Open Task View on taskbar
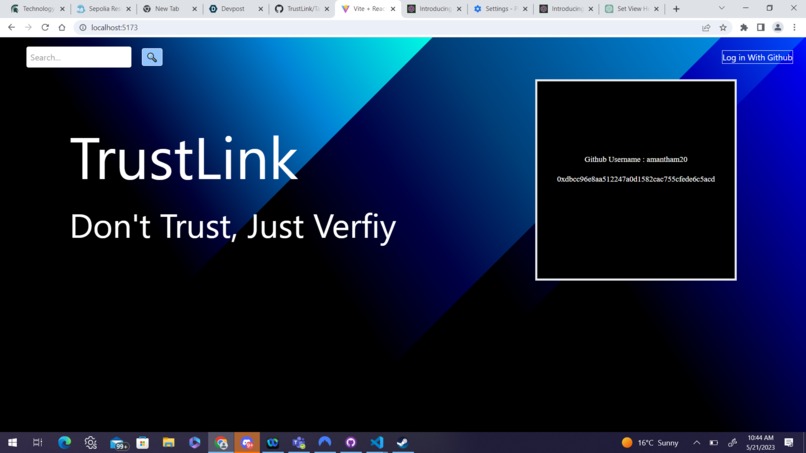 click(38, 442)
